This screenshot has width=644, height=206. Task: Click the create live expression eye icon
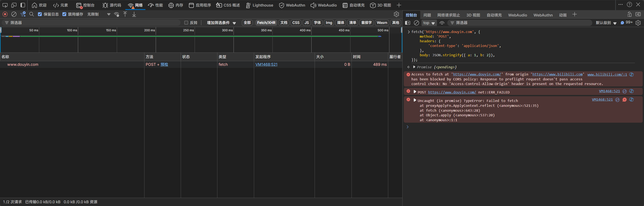pos(442,23)
